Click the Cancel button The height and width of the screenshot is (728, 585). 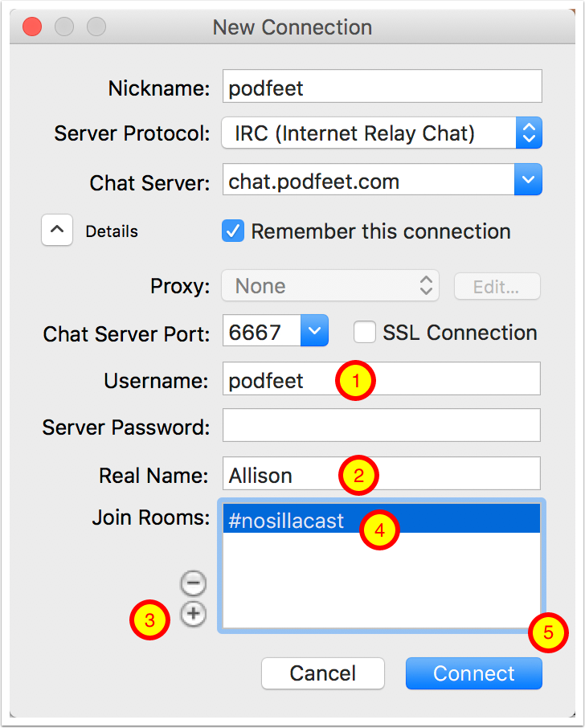(323, 673)
